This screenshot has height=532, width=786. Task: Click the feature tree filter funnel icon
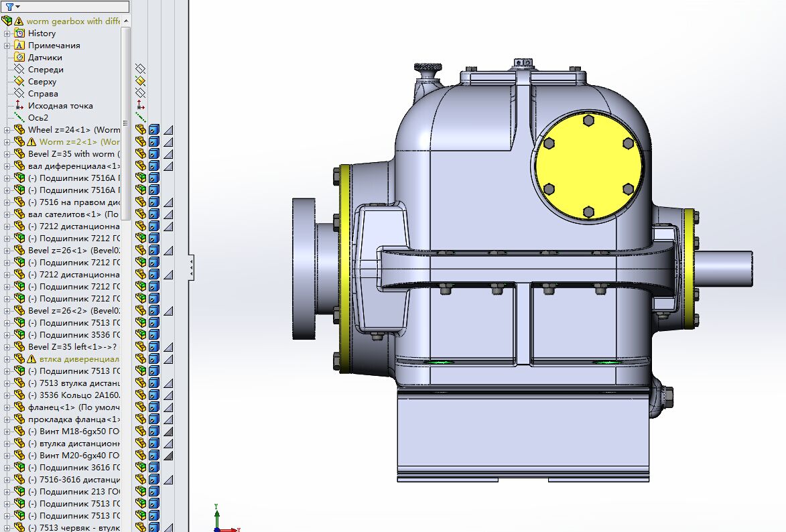click(x=9, y=7)
